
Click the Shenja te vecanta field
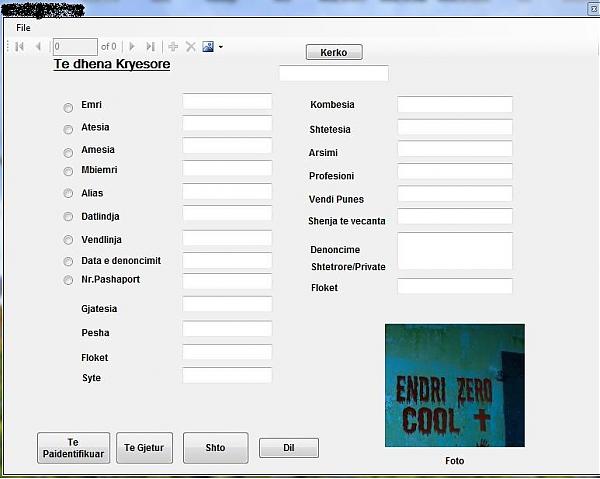455,217
